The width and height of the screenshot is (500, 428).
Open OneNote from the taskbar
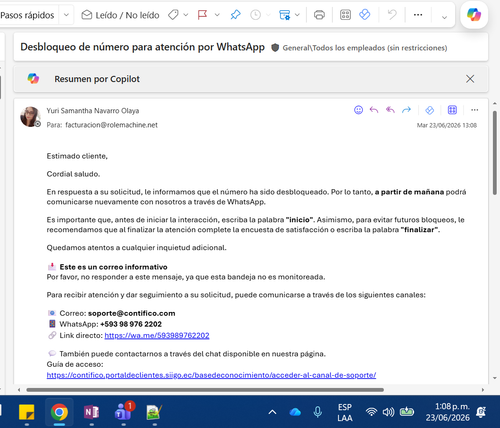91,412
